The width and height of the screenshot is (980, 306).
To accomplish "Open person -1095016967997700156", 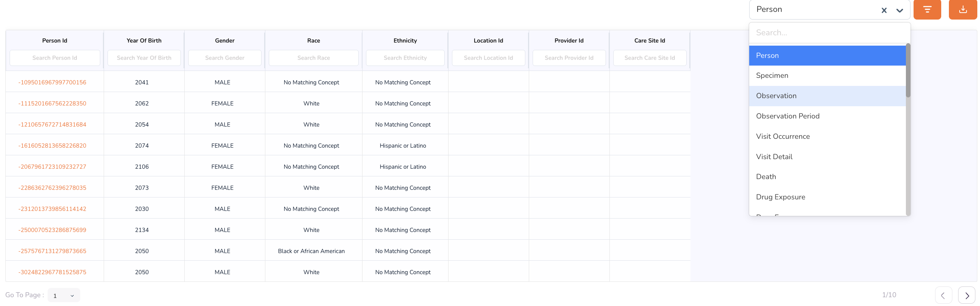I will pyautogui.click(x=52, y=82).
